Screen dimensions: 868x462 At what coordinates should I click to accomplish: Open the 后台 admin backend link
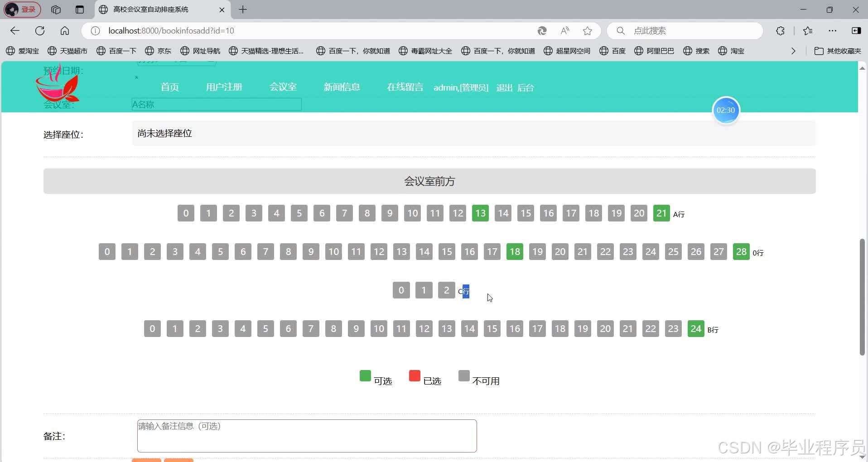pyautogui.click(x=526, y=88)
